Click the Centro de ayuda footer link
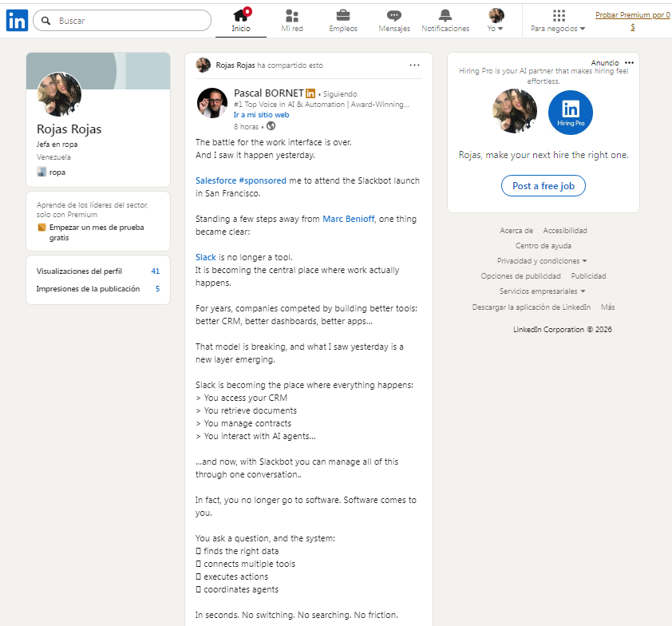 [x=543, y=246]
